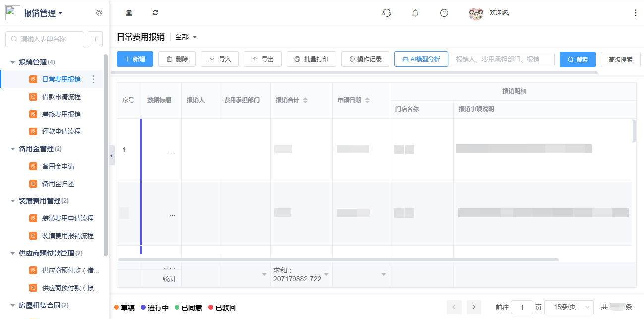Screen dimensions: 644x319
Task: Click the 数据标题 column header
Action: [x=159, y=100]
